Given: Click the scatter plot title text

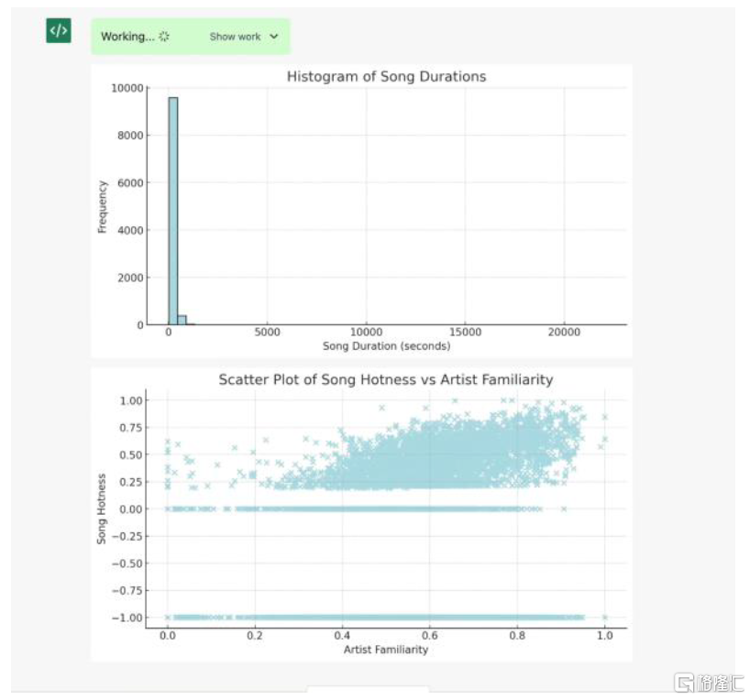Looking at the screenshot, I should pos(385,379).
